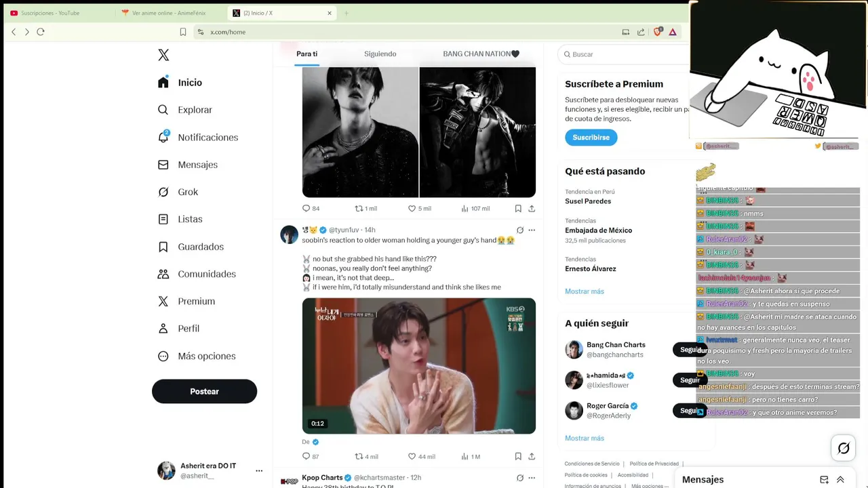
Task: Click Mostrar más under A quién seguir
Action: coord(585,439)
